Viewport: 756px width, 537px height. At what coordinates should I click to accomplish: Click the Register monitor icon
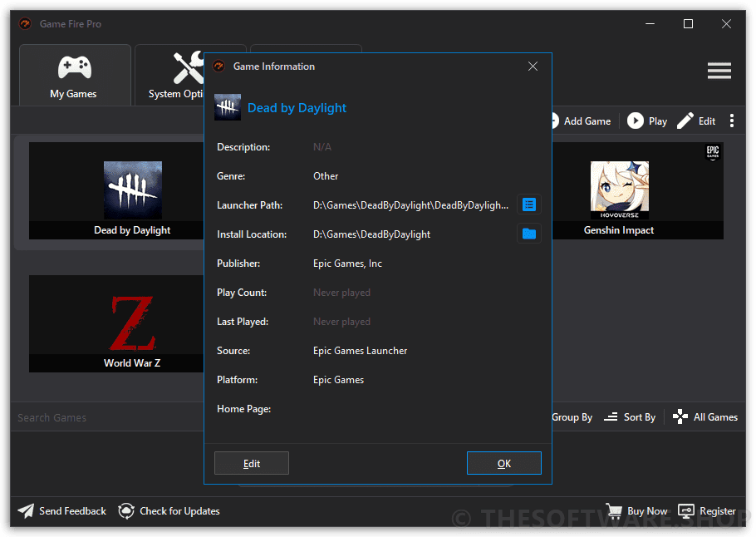[x=686, y=510]
